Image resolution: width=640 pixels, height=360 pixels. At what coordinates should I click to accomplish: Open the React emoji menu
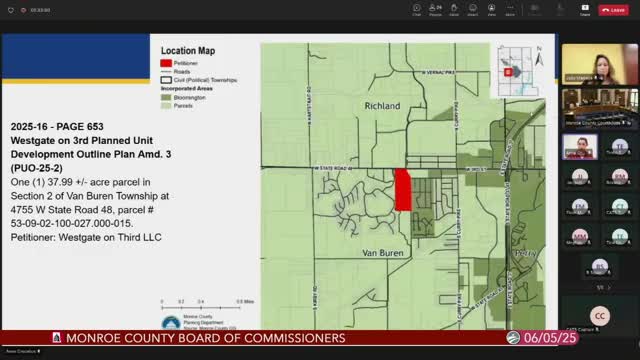(x=473, y=10)
